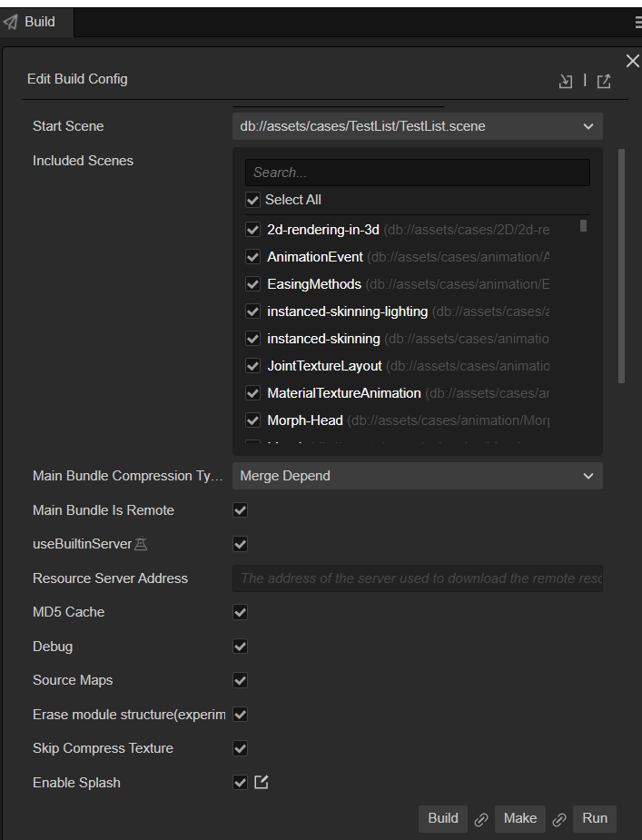Viewport: 642px width, 840px height.
Task: Expand Main Bundle Compression Type dropdown
Action: 417,476
